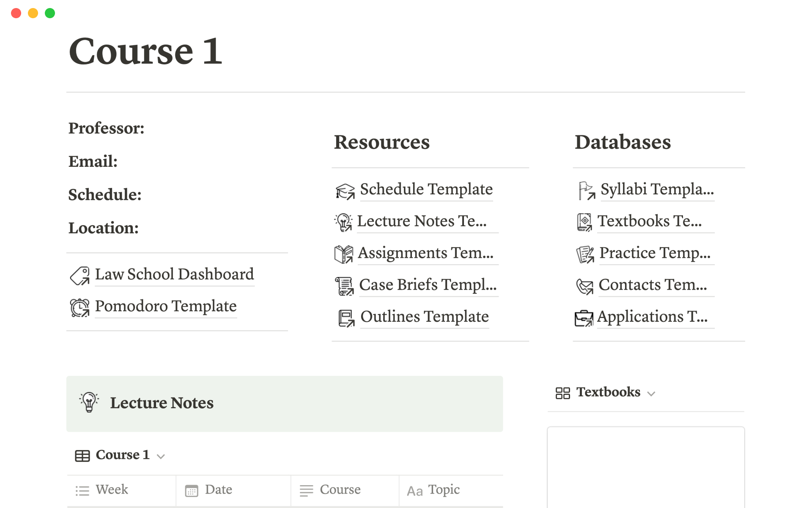Click the briefcase icon next to Applications T...
Screen dimensions: 812x508
click(584, 318)
